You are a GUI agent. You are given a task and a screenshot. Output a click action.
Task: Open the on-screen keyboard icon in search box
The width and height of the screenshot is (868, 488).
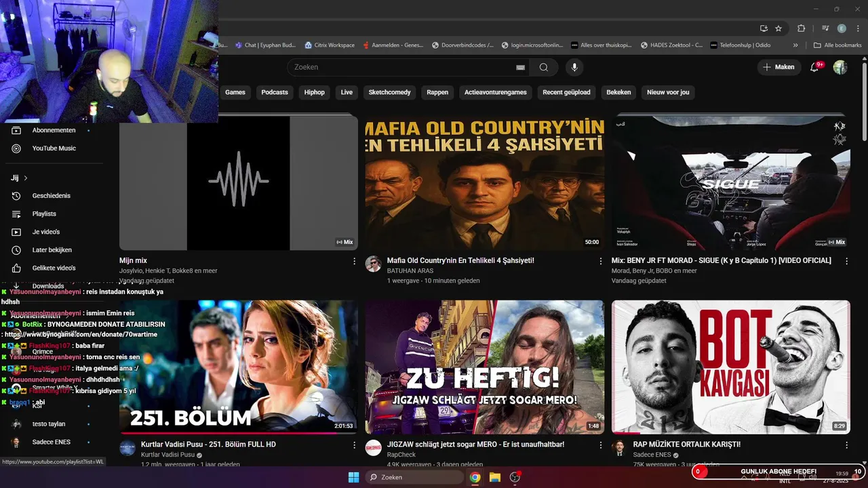pyautogui.click(x=520, y=67)
